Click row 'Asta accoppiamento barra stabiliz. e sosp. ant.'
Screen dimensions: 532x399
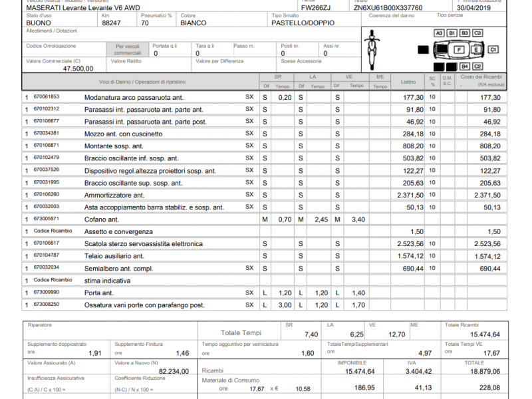[264, 207]
